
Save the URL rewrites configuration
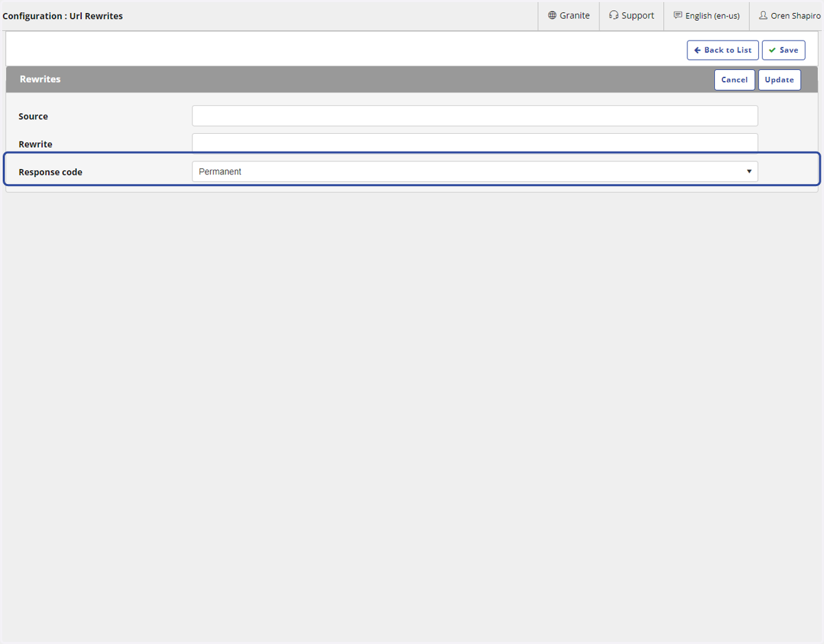[x=783, y=50]
